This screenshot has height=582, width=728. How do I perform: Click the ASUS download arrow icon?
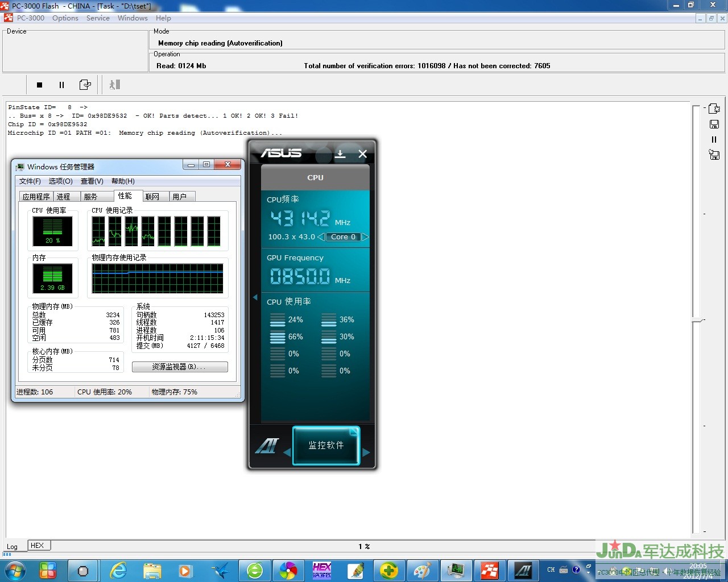340,153
